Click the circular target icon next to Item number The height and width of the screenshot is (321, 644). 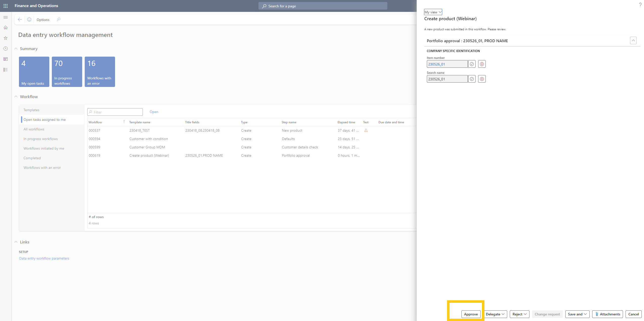[472, 64]
